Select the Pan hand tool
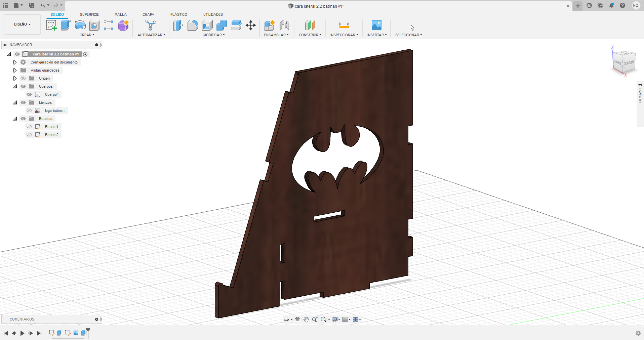Viewport: 644px width, 340px height. tap(306, 320)
